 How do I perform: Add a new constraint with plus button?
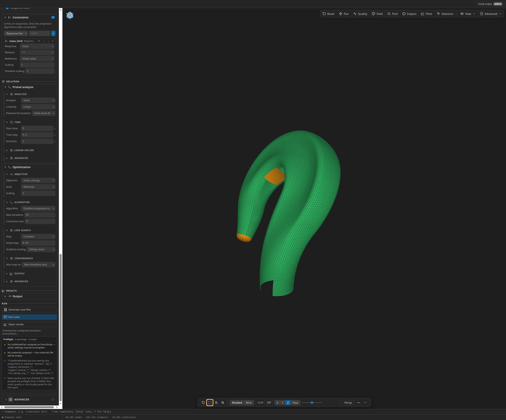pyautogui.click(x=53, y=33)
